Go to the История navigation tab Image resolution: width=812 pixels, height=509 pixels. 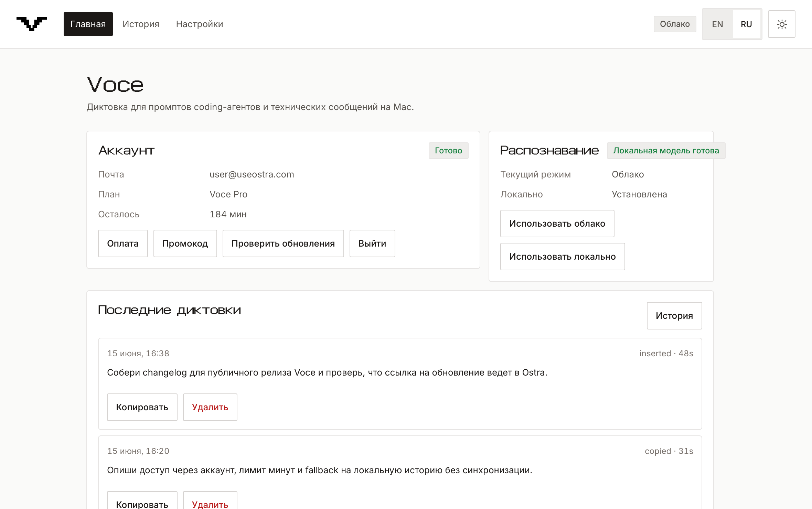(141, 24)
